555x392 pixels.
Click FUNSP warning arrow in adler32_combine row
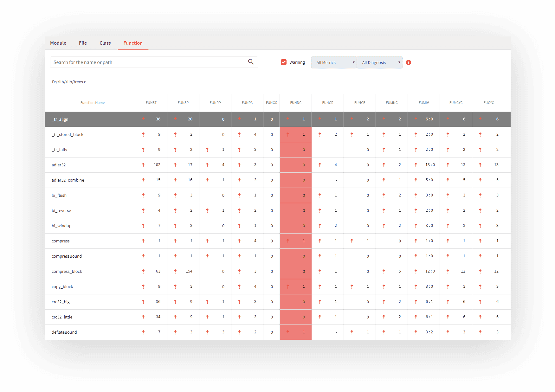tap(175, 180)
